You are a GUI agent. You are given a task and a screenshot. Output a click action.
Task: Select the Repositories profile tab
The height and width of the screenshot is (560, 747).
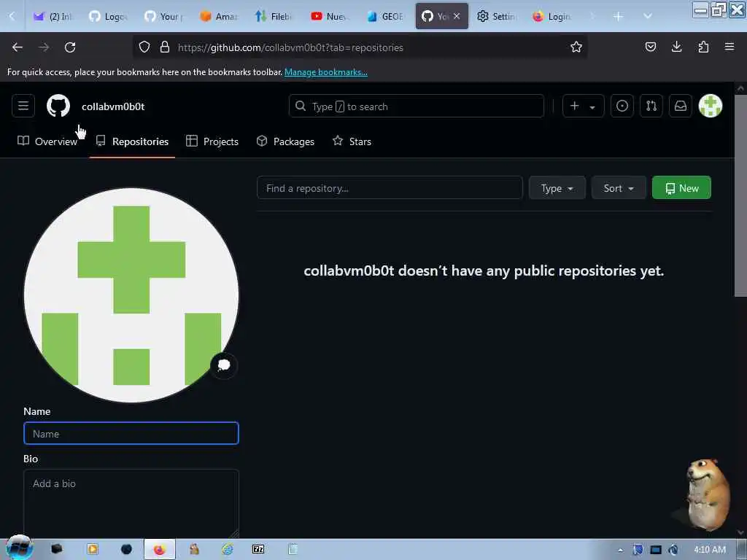click(x=132, y=141)
